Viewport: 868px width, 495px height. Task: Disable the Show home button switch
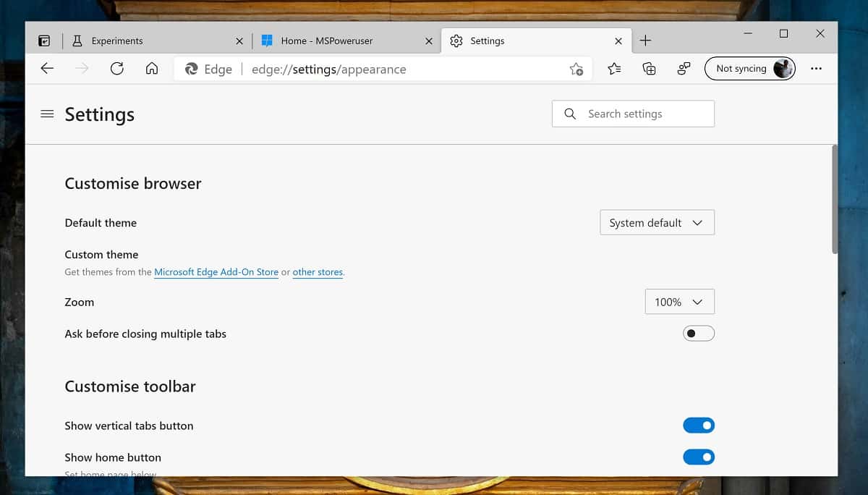[x=698, y=457]
